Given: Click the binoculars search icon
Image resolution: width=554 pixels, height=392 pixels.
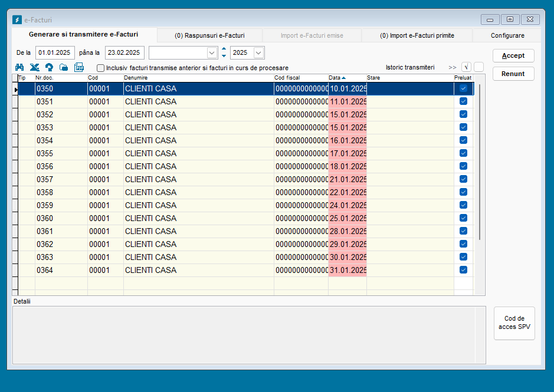Looking at the screenshot, I should click(19, 67).
